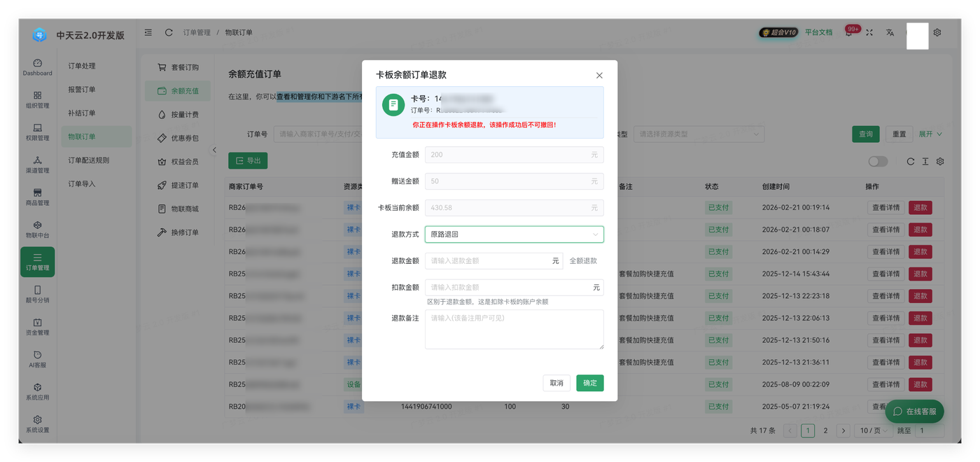
Task: Toggle the switch above the table
Action: [x=878, y=161]
